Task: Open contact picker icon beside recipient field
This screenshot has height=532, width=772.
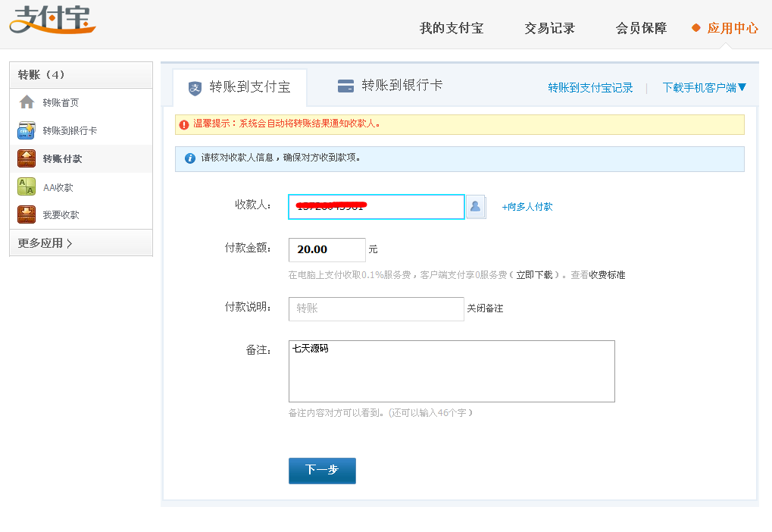Action: [x=476, y=206]
